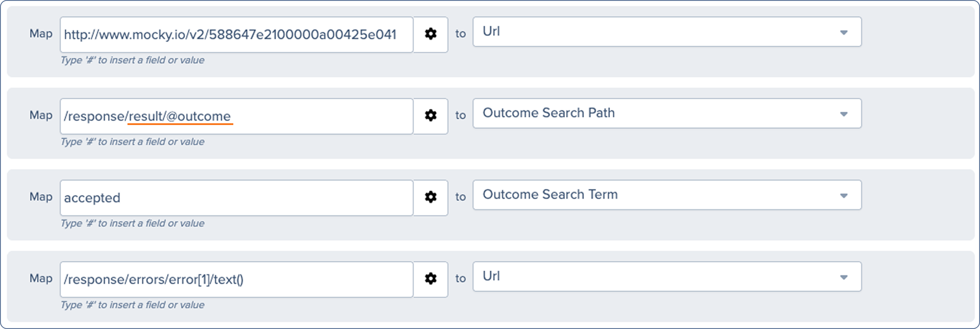Click the caret arrow on the Outcome Search Term selector
The width and height of the screenshot is (980, 329).
843,196
